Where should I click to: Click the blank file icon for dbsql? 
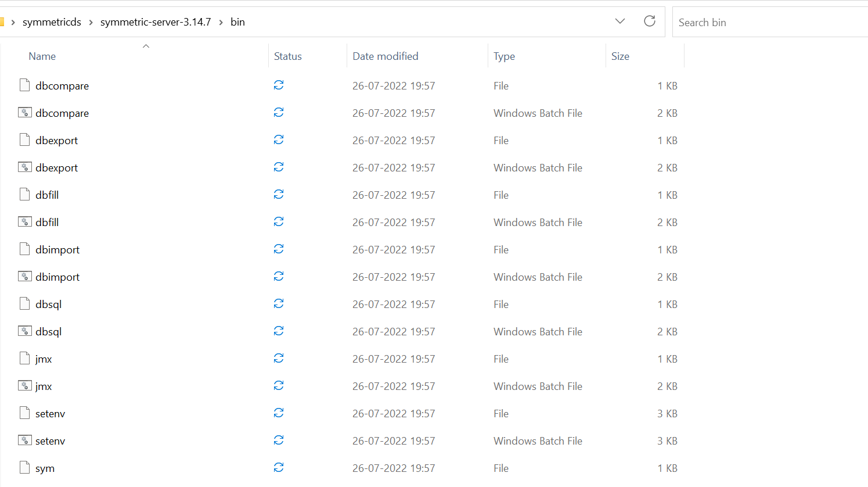(24, 304)
